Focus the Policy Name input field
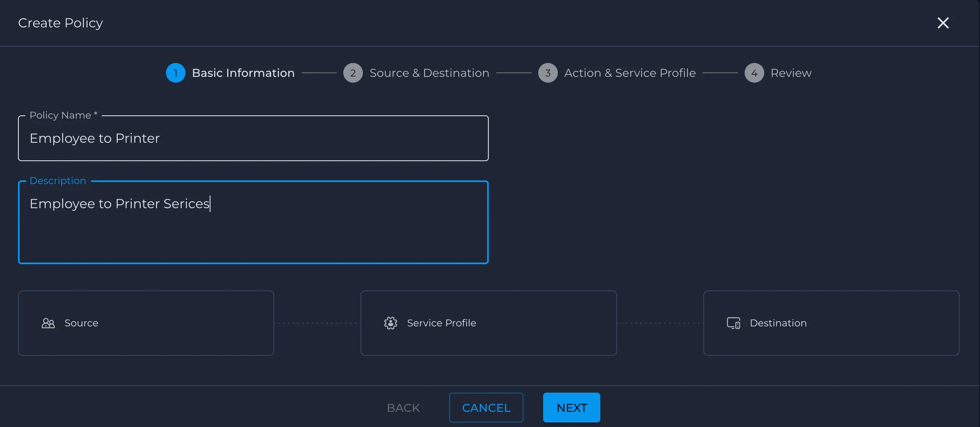Image resolution: width=980 pixels, height=427 pixels. (x=253, y=138)
